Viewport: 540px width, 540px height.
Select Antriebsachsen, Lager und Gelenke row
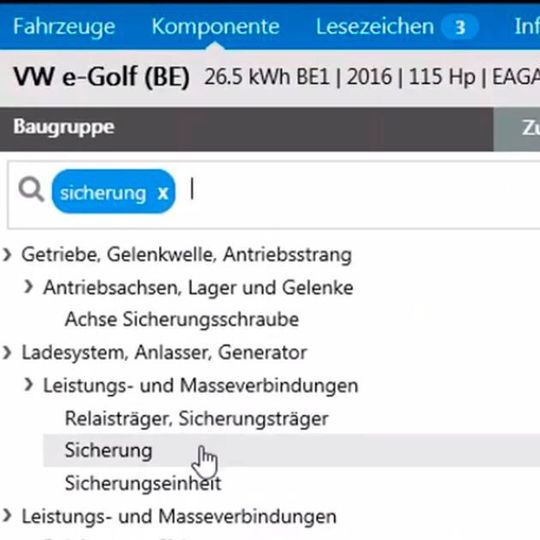(x=198, y=288)
